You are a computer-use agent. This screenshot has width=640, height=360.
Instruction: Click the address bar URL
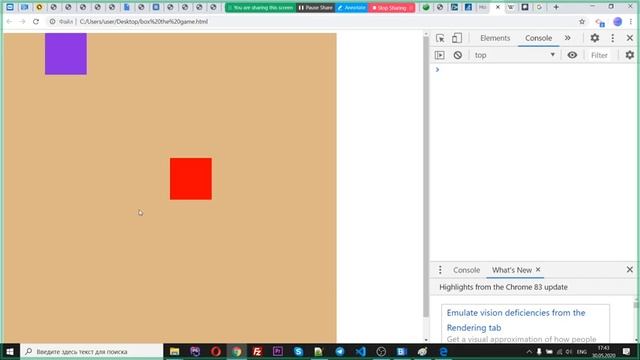[144, 22]
